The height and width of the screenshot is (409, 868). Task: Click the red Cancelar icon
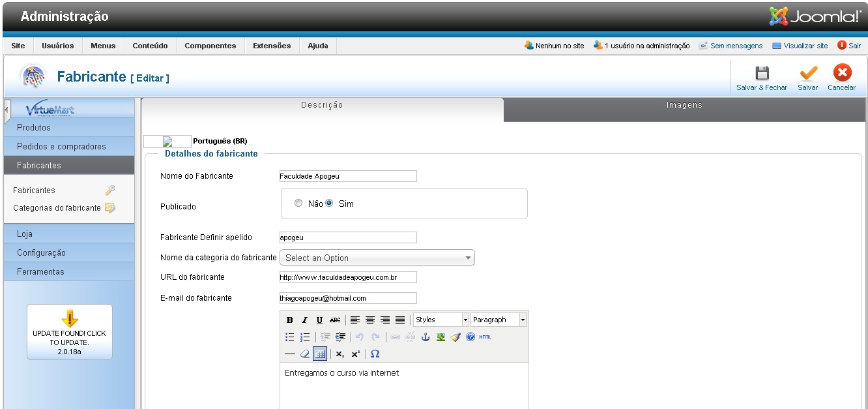click(x=842, y=73)
